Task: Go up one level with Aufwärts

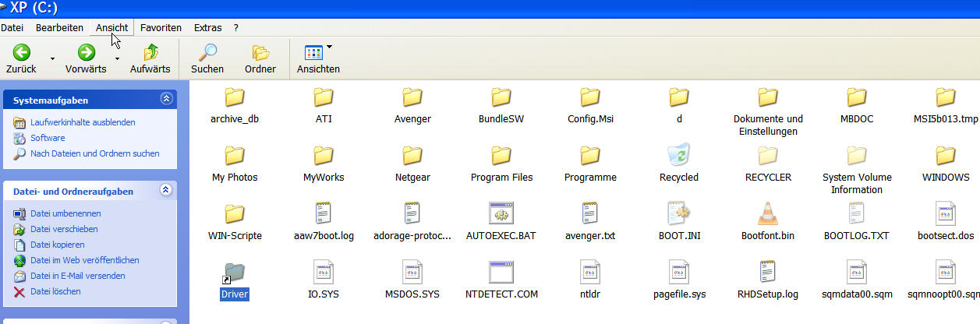Action: pos(150,59)
